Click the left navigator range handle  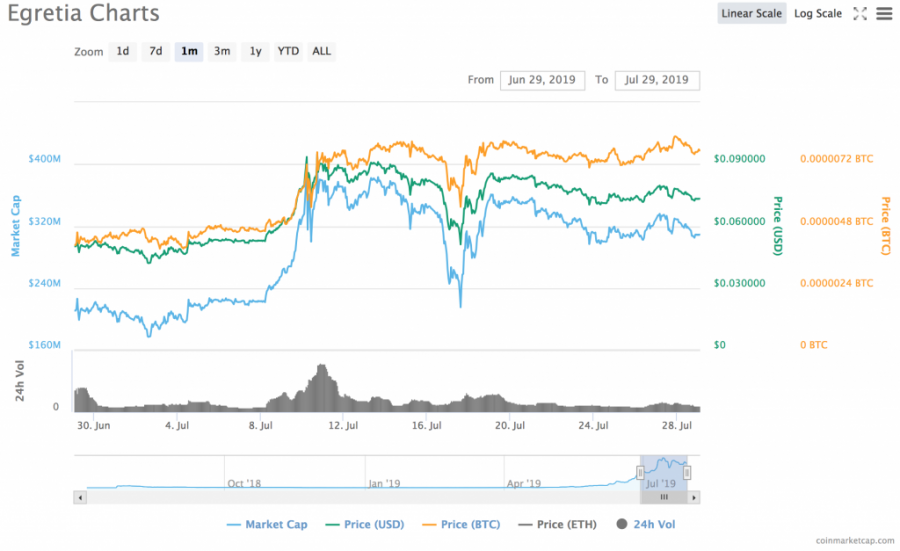(640, 473)
